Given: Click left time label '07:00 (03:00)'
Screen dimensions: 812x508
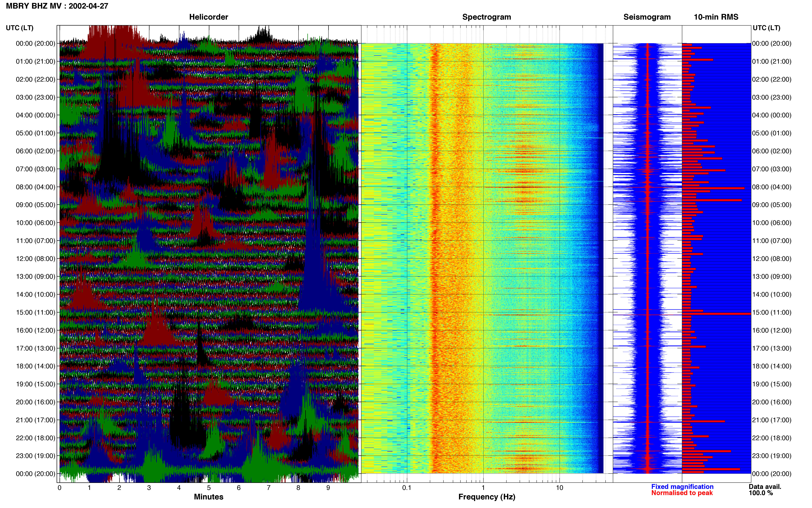Looking at the screenshot, I should pos(36,169).
